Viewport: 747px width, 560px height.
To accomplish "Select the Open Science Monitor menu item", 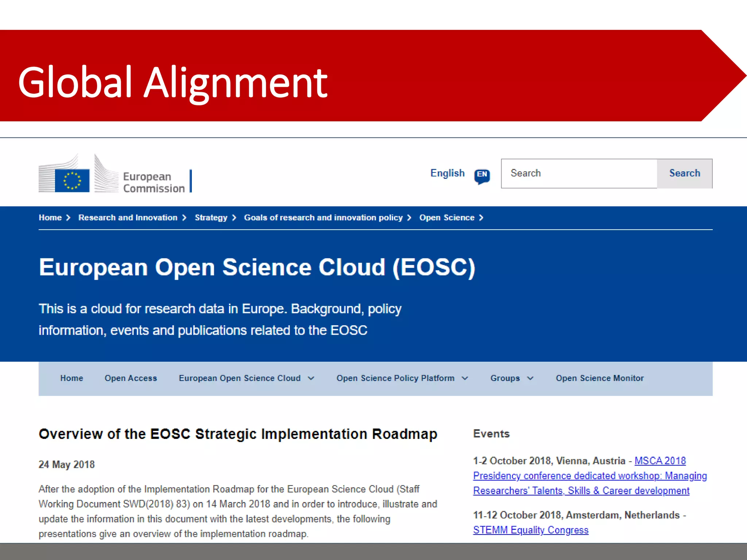I will click(600, 378).
